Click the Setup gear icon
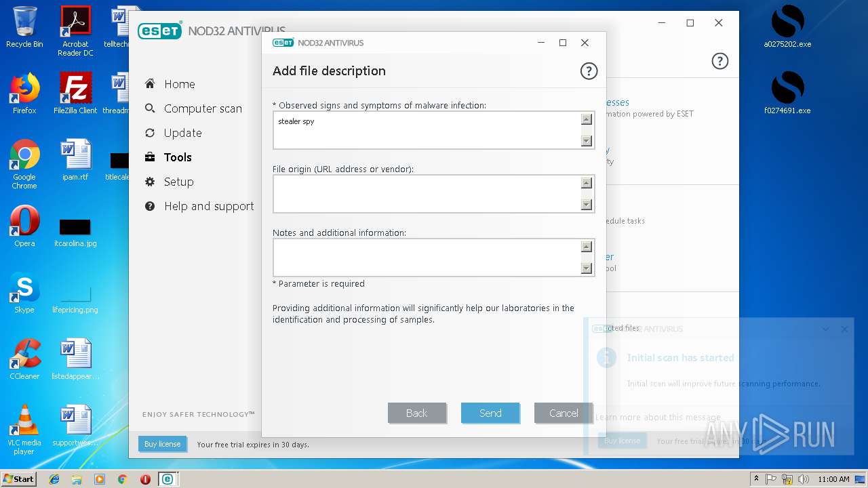This screenshot has height=488, width=868. 150,182
